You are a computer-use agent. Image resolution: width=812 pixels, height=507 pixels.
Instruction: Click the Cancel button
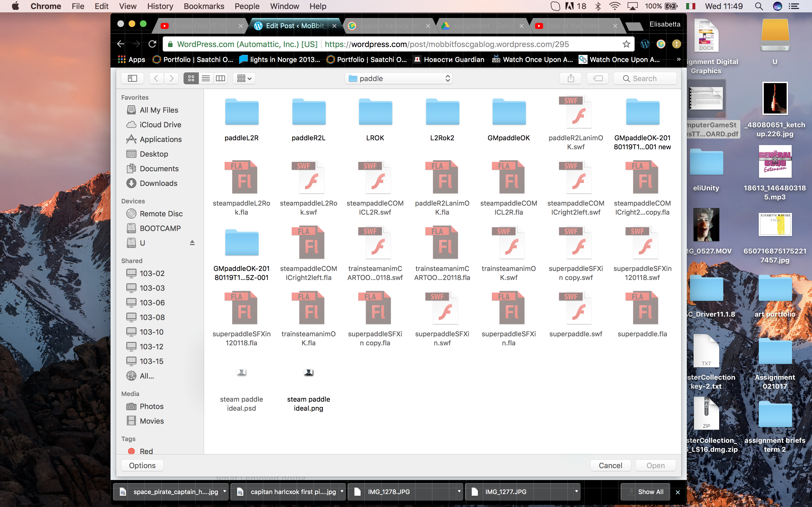610,465
